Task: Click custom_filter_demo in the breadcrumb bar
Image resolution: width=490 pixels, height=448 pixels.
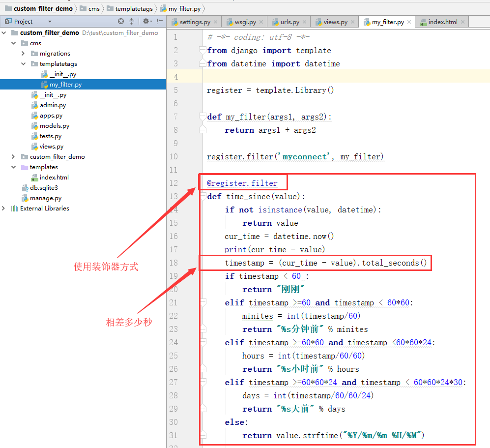Action: click(43, 8)
